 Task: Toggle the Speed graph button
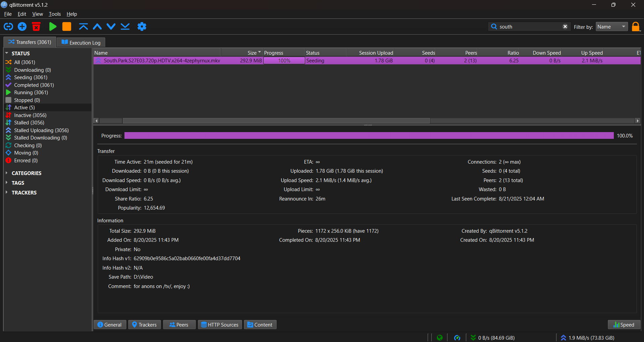pyautogui.click(x=624, y=325)
